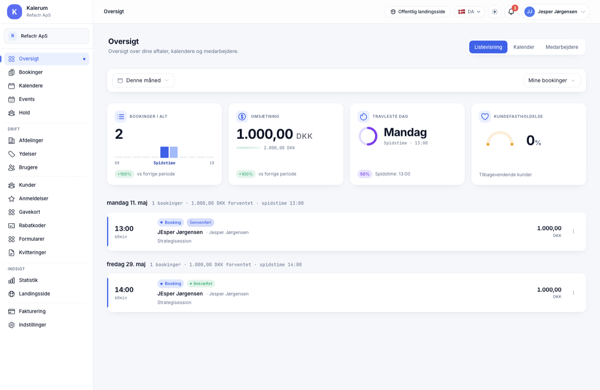Open Afdelinger under Drift
Screen dimensions: 600x390
click(x=46, y=140)
